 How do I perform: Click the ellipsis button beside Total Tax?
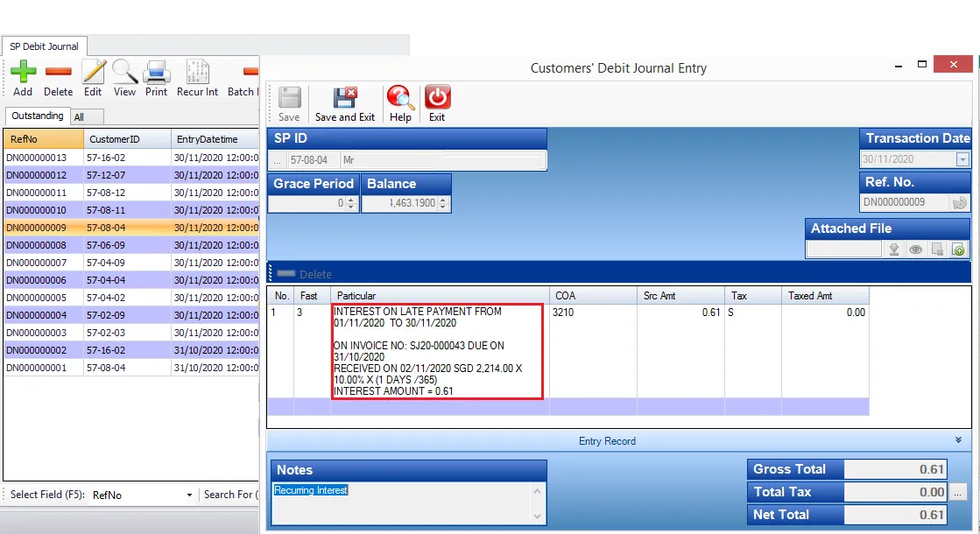tap(958, 492)
